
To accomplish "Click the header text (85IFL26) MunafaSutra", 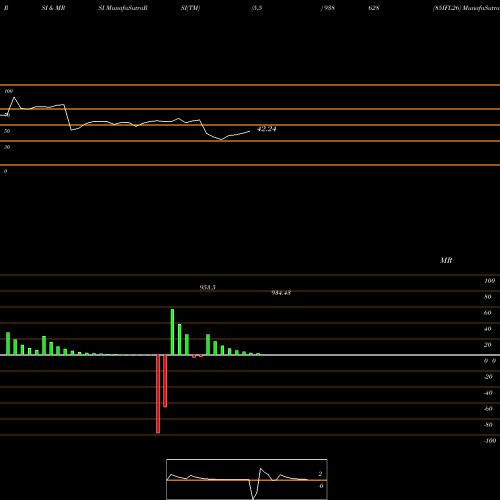I will point(466,8).
